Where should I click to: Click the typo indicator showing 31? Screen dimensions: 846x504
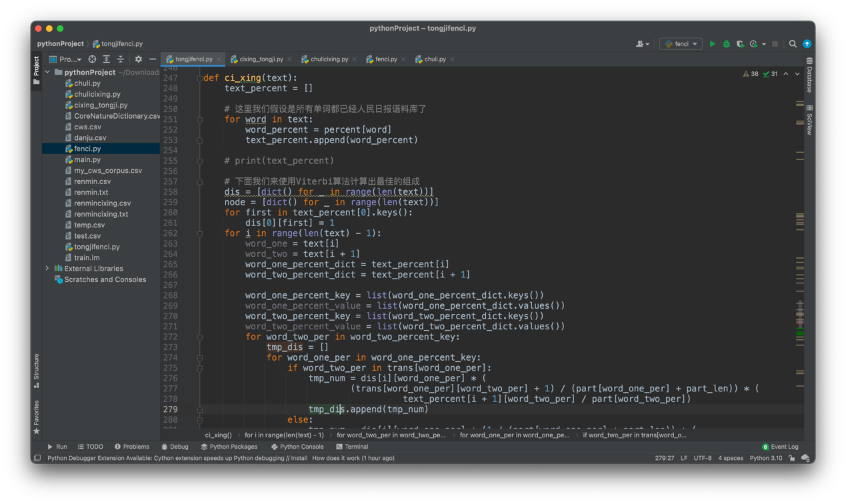click(x=771, y=74)
